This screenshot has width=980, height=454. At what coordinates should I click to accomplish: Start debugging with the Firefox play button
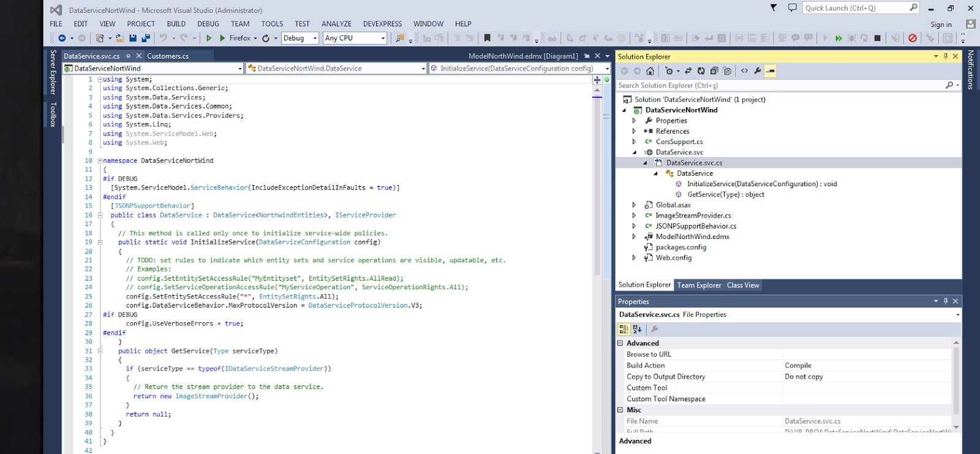click(223, 38)
